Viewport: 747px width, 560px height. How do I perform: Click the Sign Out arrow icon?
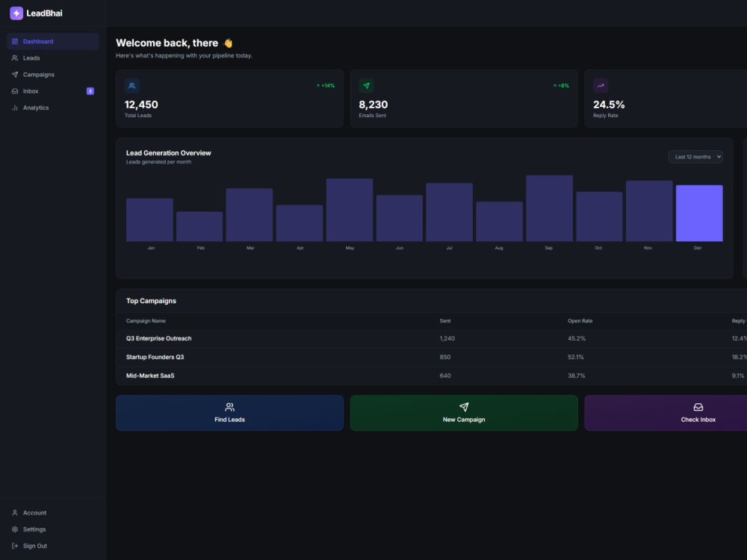(x=15, y=547)
